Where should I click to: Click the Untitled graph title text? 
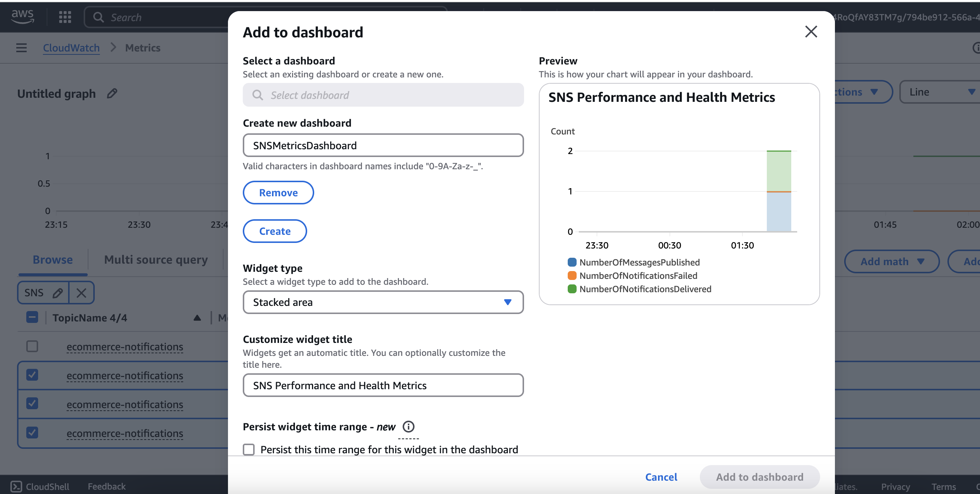56,94
